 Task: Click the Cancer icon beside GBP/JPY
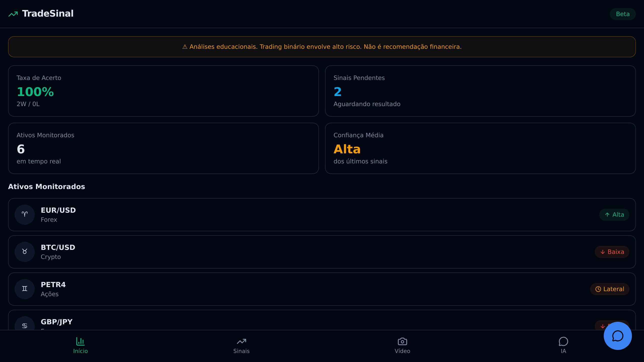pos(25,326)
